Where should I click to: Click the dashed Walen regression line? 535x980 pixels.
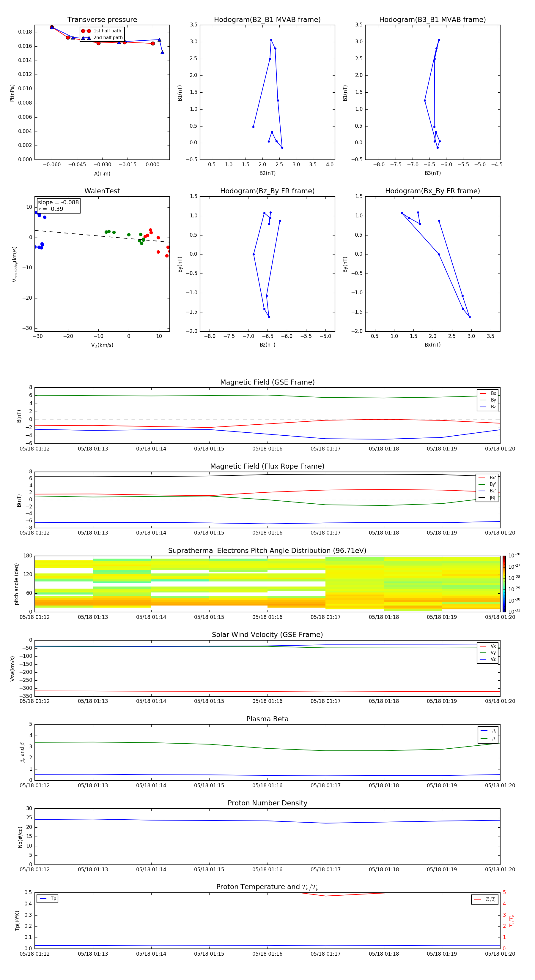tap(102, 236)
